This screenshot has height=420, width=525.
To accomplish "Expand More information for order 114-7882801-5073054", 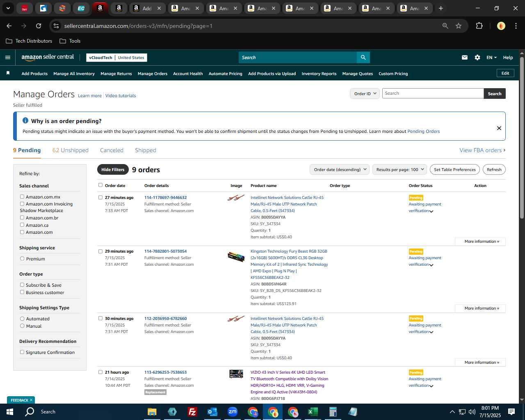I will 480,308.
